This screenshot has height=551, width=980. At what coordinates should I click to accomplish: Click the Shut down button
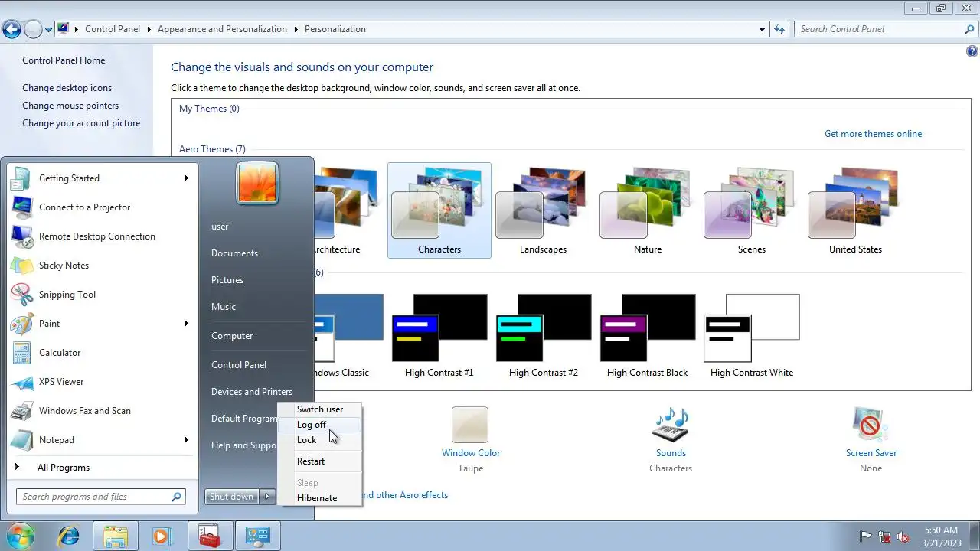click(232, 497)
